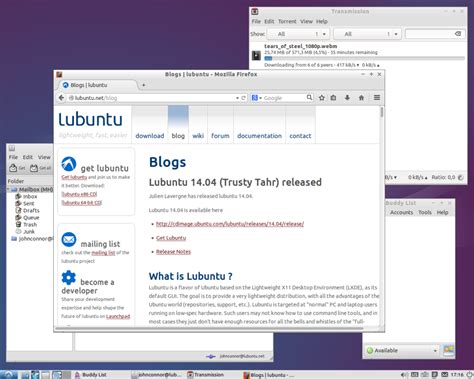This screenshot has width=474, height=379.
Task: Go to Firefox home page icon
Action: 361,98
